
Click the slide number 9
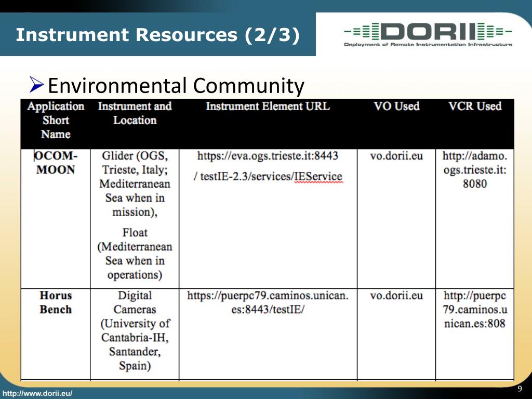tap(520, 389)
